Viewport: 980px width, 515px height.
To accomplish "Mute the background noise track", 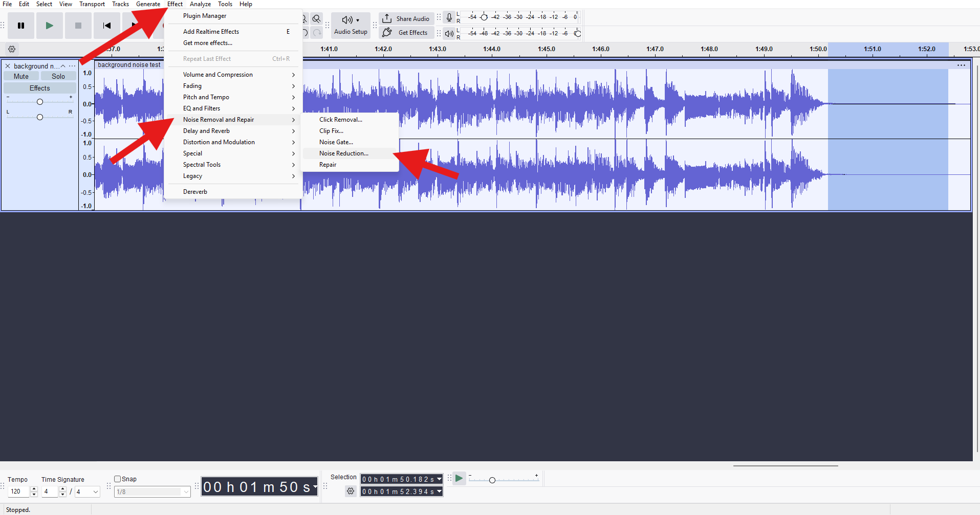I will point(20,76).
